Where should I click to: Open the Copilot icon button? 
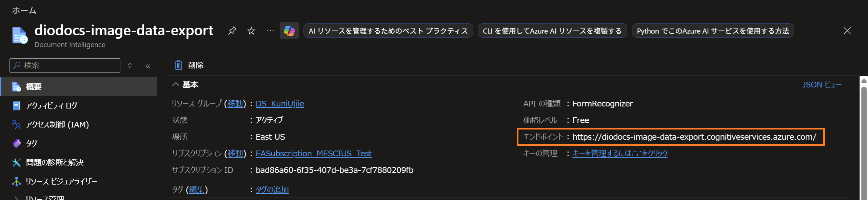point(289,31)
